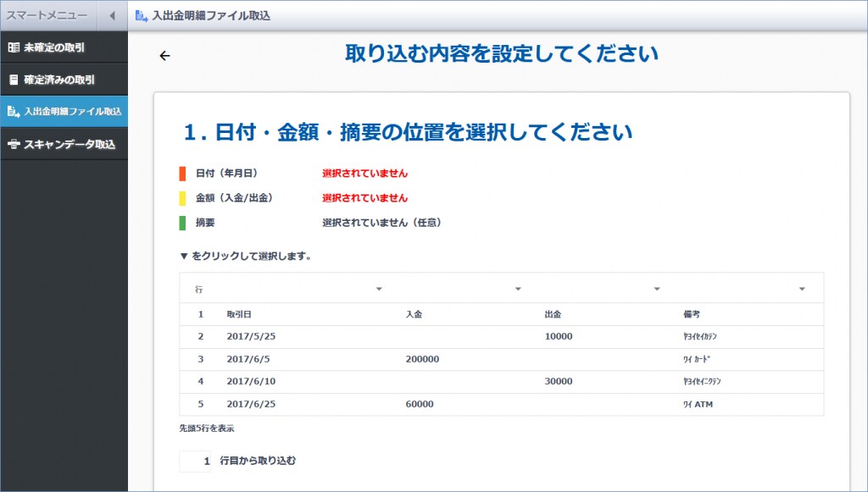Open 未確定の取引 menu item
The width and height of the screenshot is (868, 492).
tap(64, 47)
